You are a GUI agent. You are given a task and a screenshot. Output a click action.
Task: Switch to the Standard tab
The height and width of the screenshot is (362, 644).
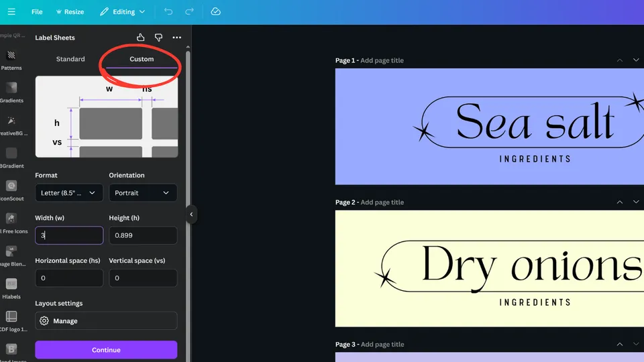pyautogui.click(x=70, y=59)
